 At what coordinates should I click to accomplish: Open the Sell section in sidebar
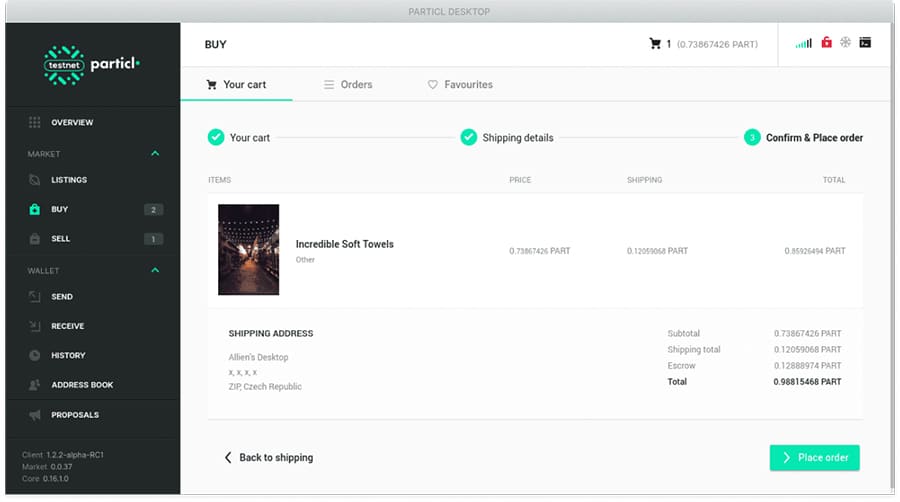coord(60,239)
